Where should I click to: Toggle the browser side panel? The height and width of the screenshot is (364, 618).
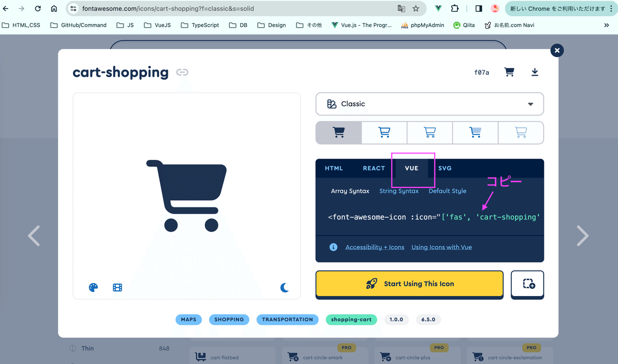pos(478,9)
